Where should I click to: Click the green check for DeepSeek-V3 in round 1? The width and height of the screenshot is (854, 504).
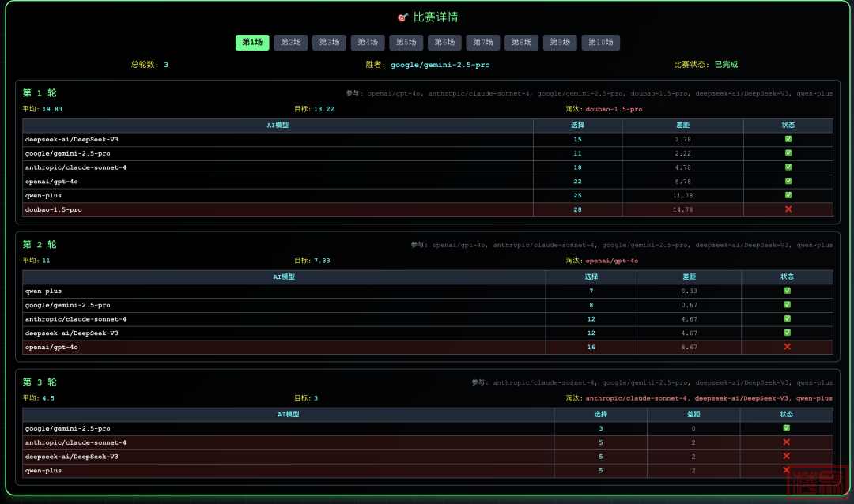click(788, 139)
